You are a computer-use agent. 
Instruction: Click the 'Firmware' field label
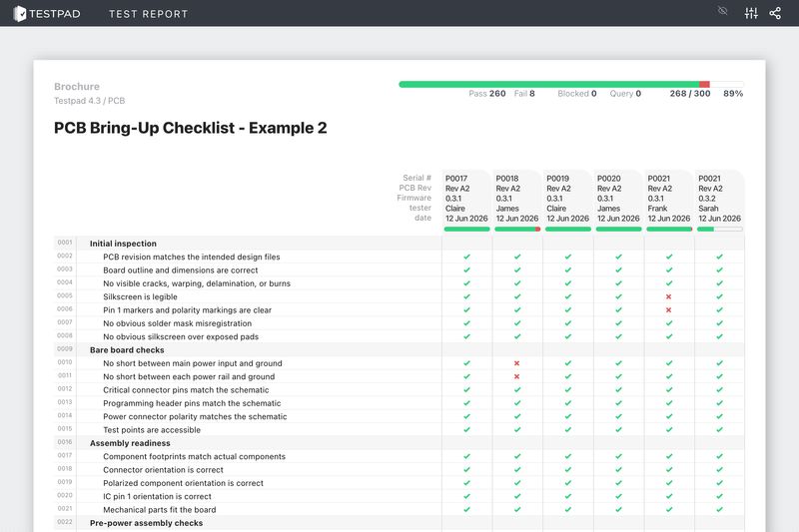tap(413, 198)
